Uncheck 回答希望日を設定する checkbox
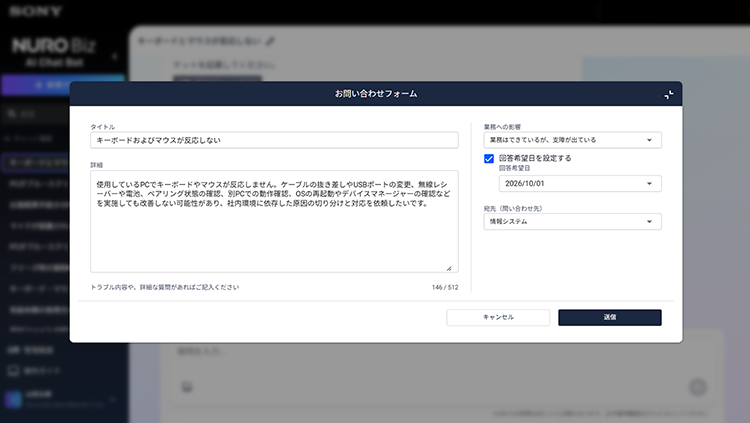The width and height of the screenshot is (750, 423). coord(489,158)
